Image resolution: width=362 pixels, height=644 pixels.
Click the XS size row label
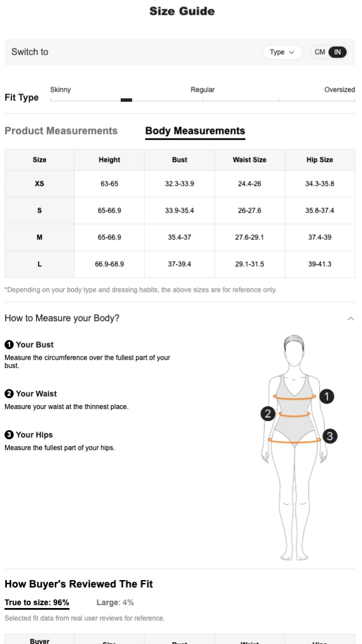click(x=39, y=184)
